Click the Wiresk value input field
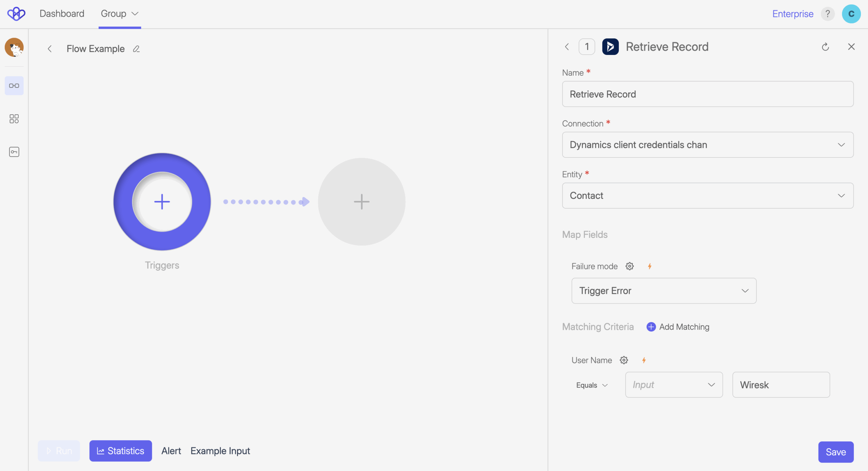This screenshot has height=471, width=868. tap(781, 385)
